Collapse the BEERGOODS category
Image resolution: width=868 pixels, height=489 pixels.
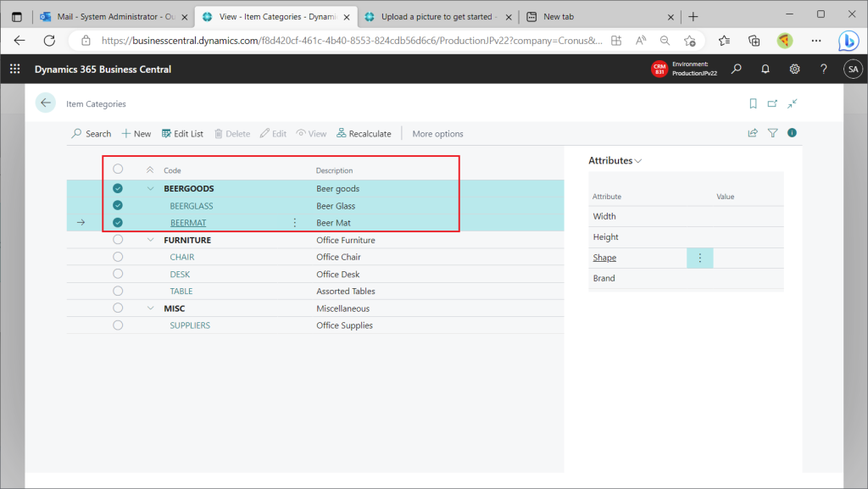coord(150,189)
